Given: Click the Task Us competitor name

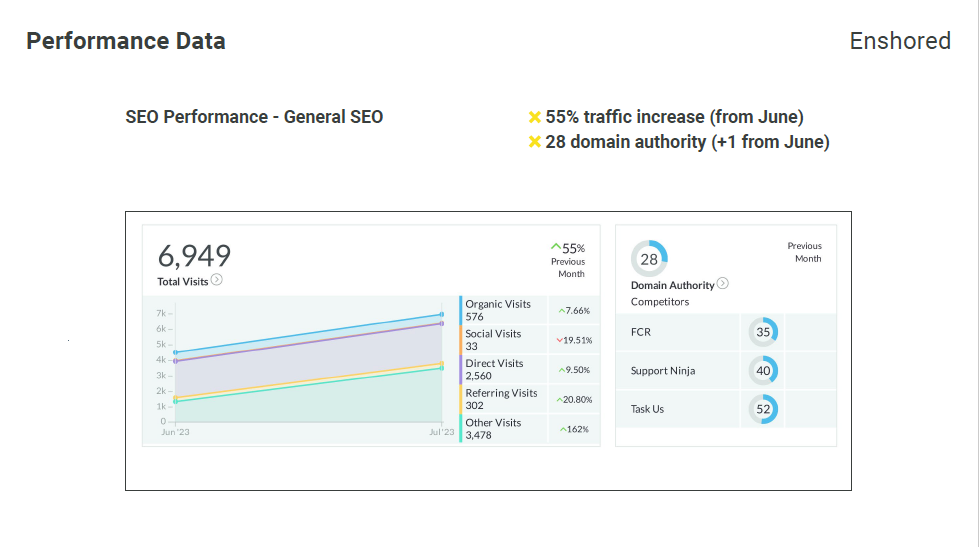Looking at the screenshot, I should [647, 409].
